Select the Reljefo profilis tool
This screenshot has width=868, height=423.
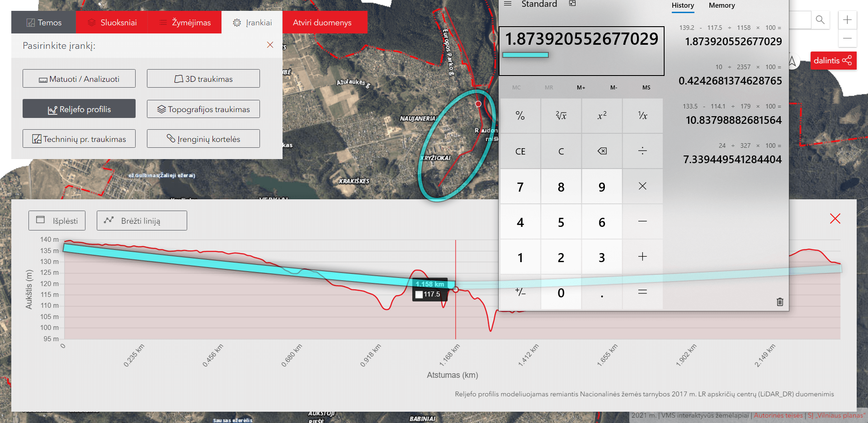(x=79, y=109)
